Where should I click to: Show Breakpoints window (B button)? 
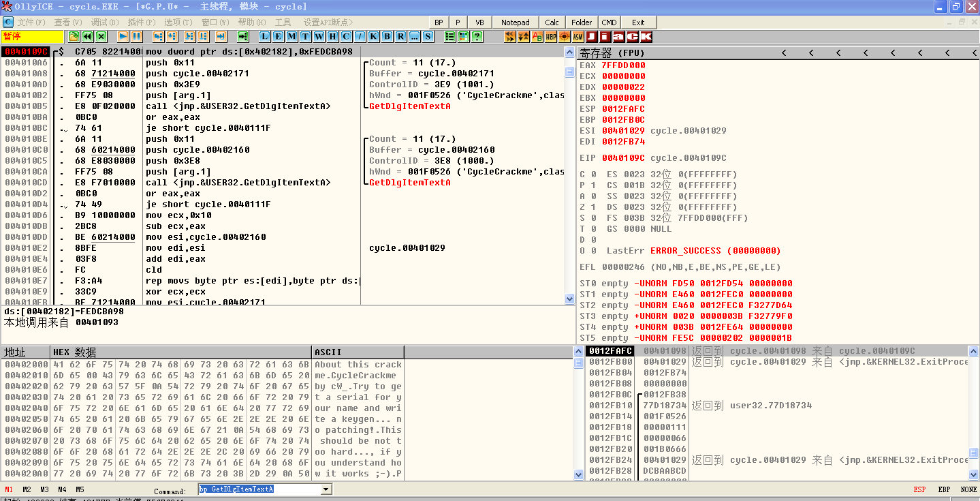click(388, 36)
